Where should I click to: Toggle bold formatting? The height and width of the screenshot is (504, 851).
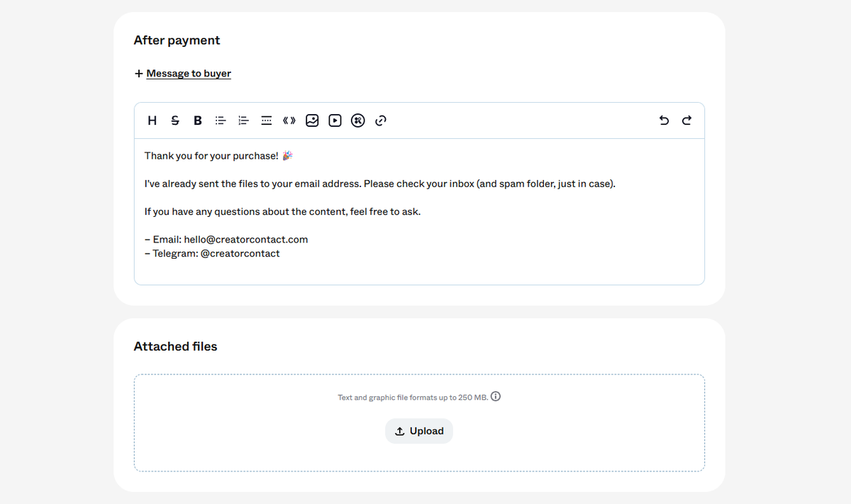click(x=198, y=121)
